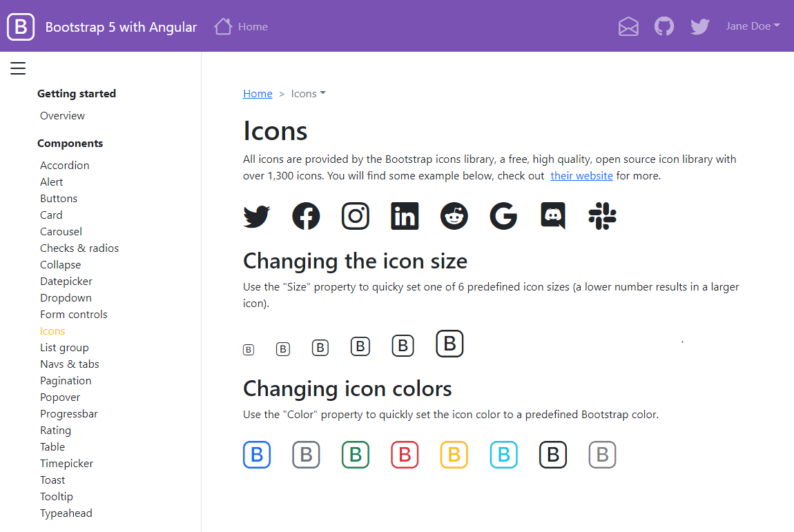Open the Popover component page
The height and width of the screenshot is (532, 794).
coord(60,397)
